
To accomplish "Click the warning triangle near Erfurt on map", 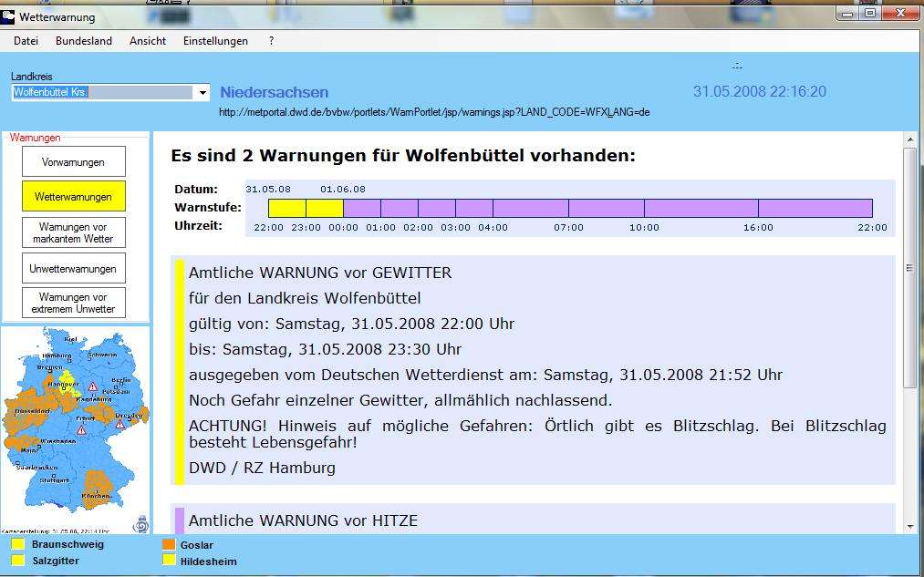I will click(x=82, y=430).
